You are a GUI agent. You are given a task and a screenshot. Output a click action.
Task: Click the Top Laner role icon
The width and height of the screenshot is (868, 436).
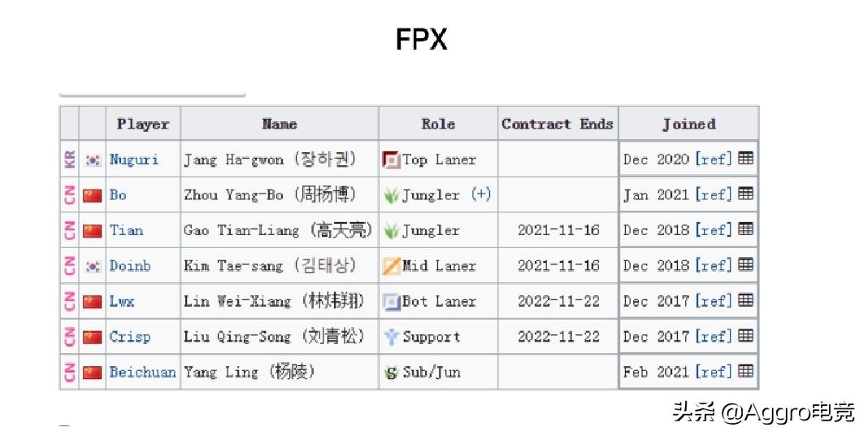click(391, 159)
